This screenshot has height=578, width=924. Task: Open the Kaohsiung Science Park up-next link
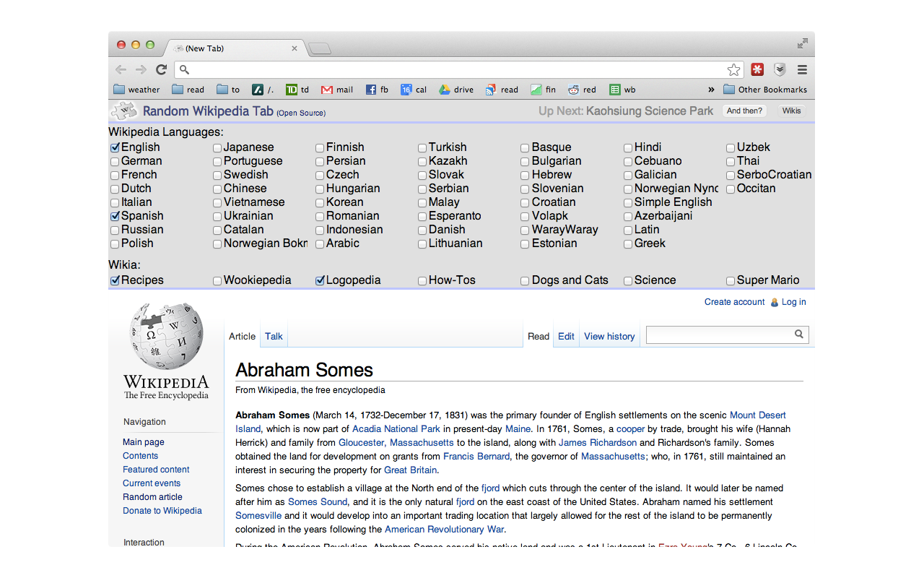tap(649, 111)
